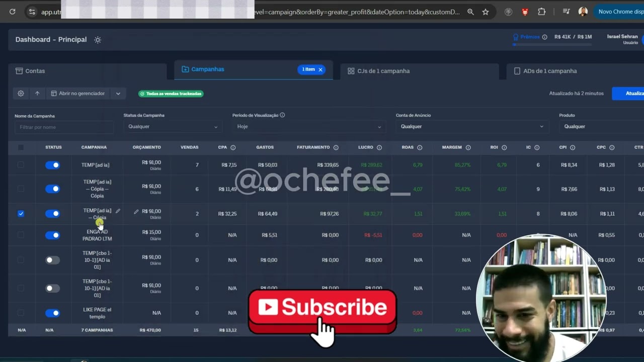Click Abrir no gerenciador button

pyautogui.click(x=78, y=94)
